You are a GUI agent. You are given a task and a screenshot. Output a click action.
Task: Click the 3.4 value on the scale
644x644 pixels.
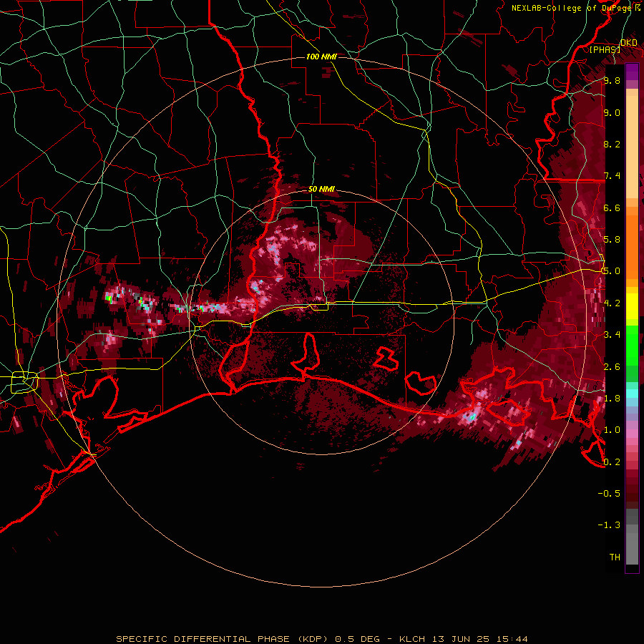point(612,335)
